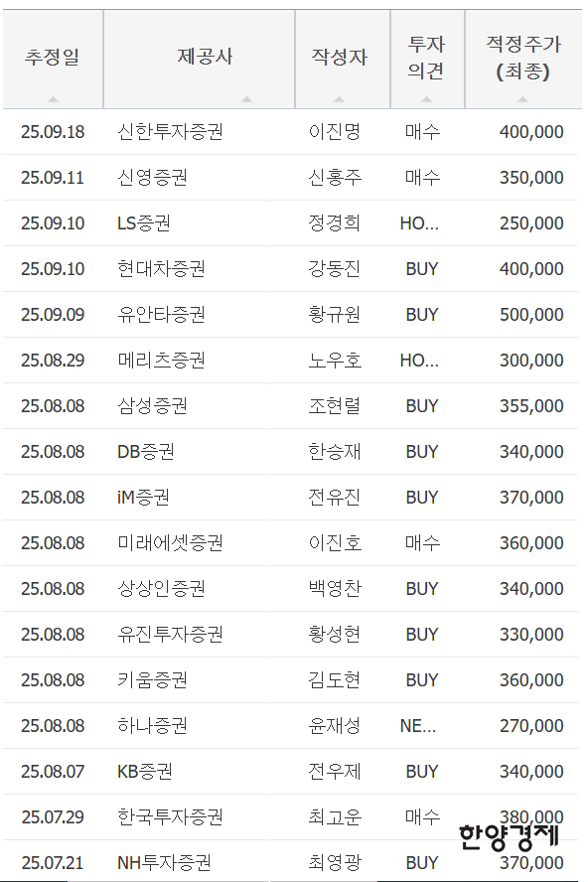Click the sort arrow under 투자의견 column
588x882 pixels.
point(427,97)
